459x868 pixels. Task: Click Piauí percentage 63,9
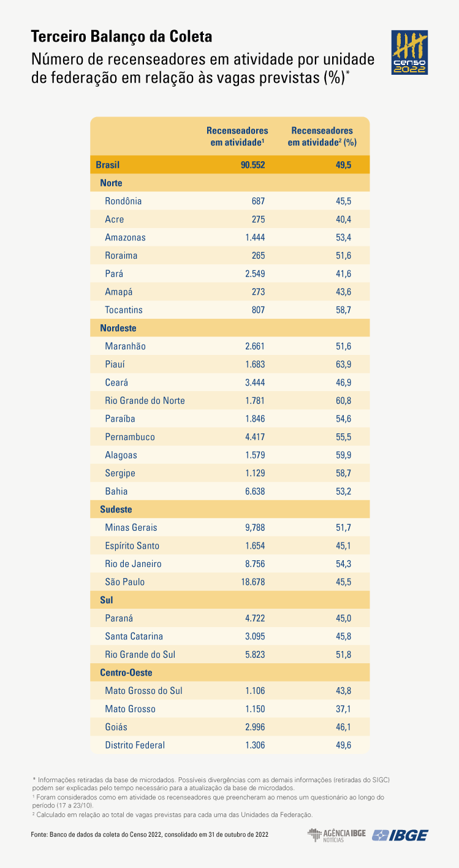pyautogui.click(x=343, y=364)
